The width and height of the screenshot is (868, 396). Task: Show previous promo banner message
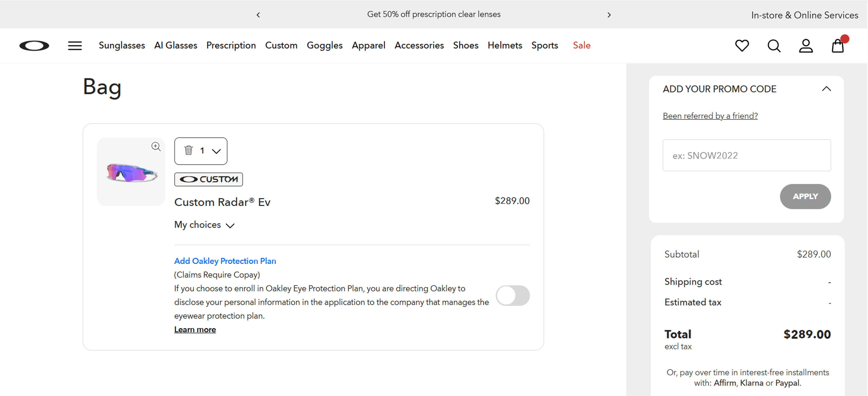pyautogui.click(x=258, y=15)
